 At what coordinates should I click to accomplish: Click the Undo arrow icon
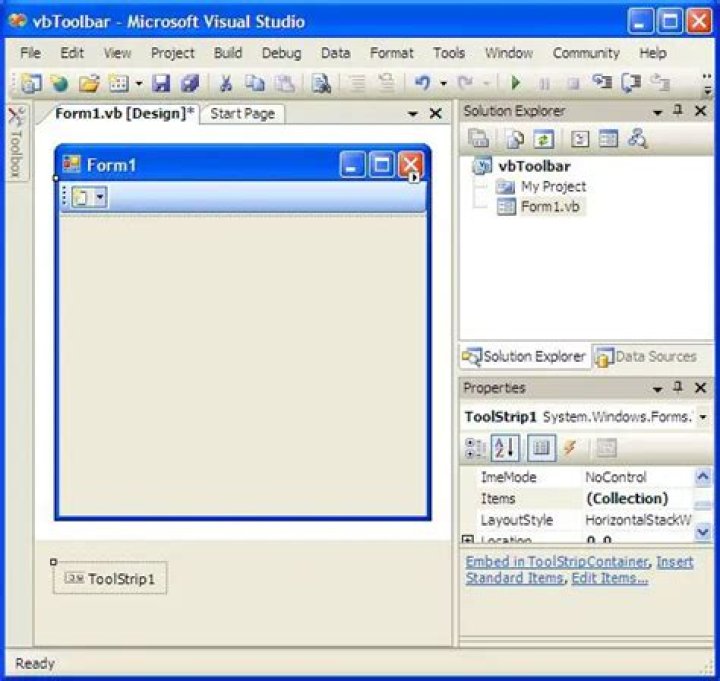click(423, 83)
